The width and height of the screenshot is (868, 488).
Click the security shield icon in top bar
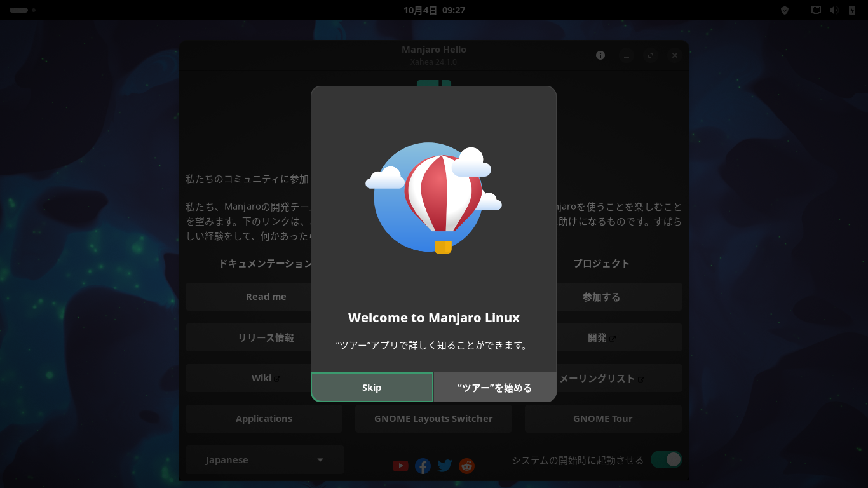(x=785, y=10)
